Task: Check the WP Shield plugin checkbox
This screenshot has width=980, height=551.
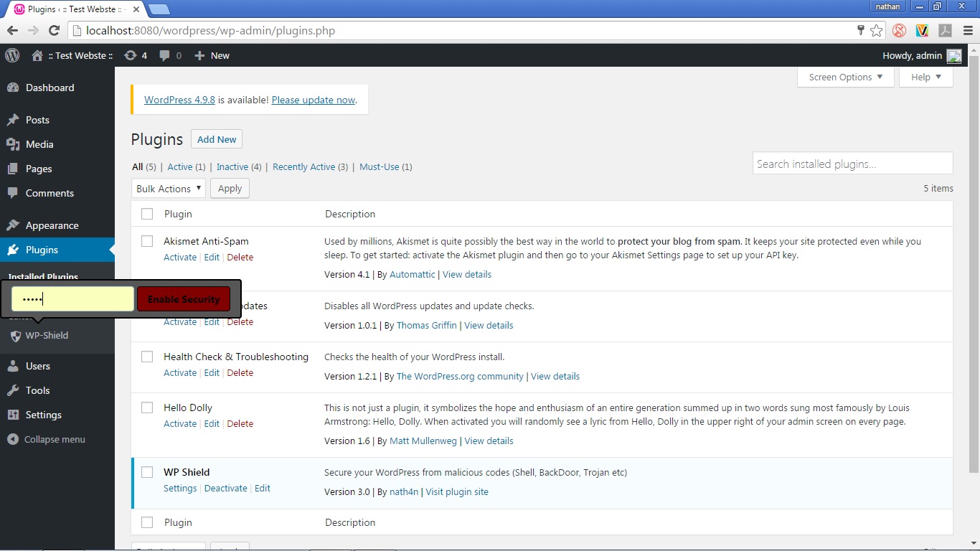Action: [x=147, y=472]
